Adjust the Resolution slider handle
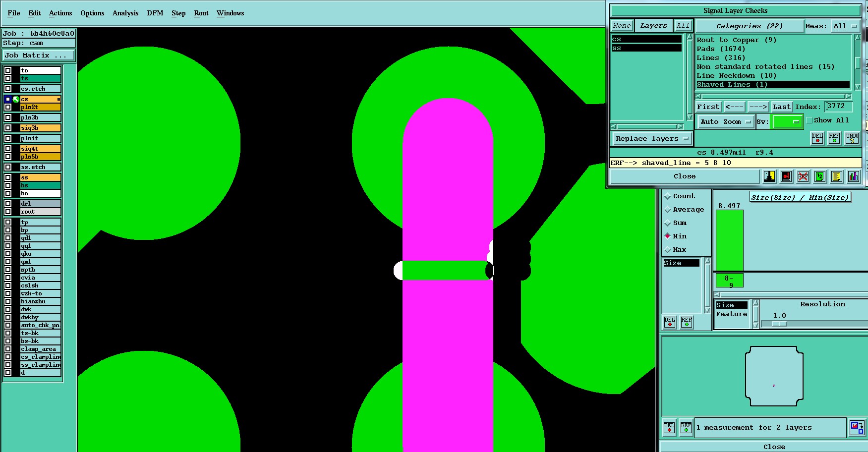 point(779,324)
